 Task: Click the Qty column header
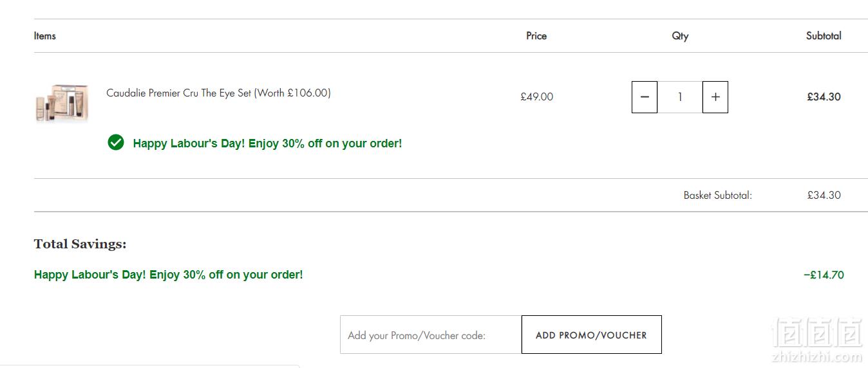[680, 36]
